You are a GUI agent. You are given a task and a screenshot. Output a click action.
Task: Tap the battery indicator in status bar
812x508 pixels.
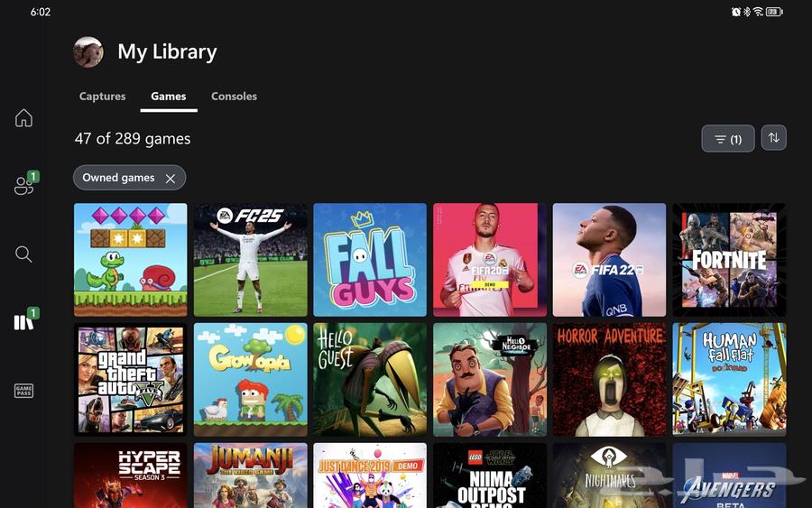click(774, 12)
